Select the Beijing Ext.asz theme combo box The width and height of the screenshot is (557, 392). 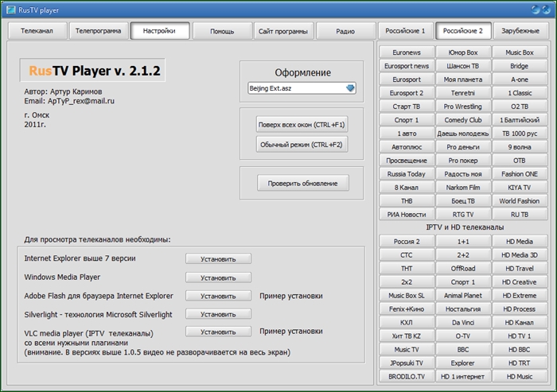(302, 88)
